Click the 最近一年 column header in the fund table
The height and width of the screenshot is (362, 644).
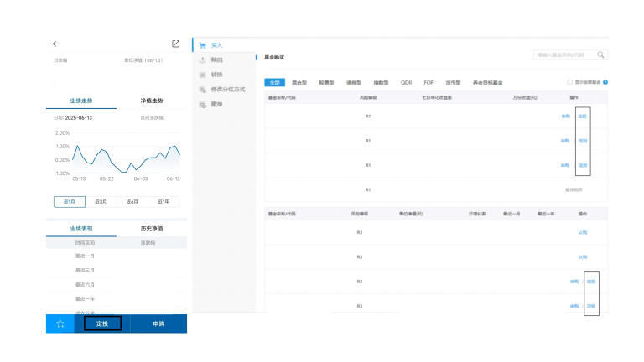[546, 214]
